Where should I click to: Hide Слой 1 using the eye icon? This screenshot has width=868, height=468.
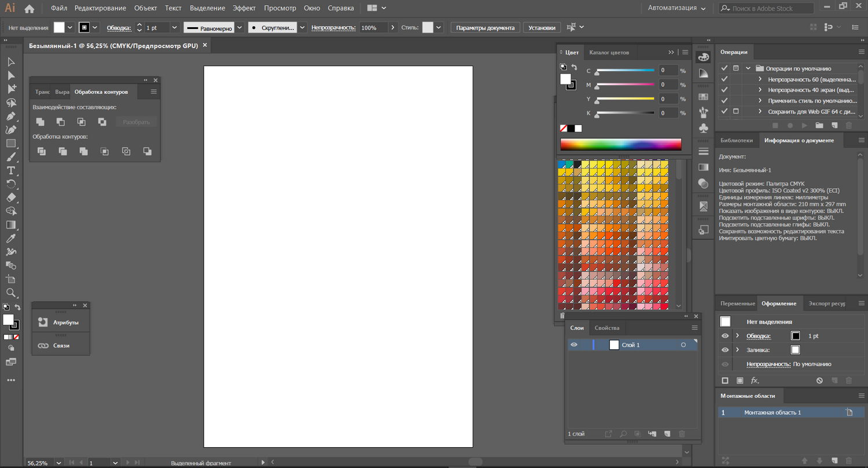574,345
